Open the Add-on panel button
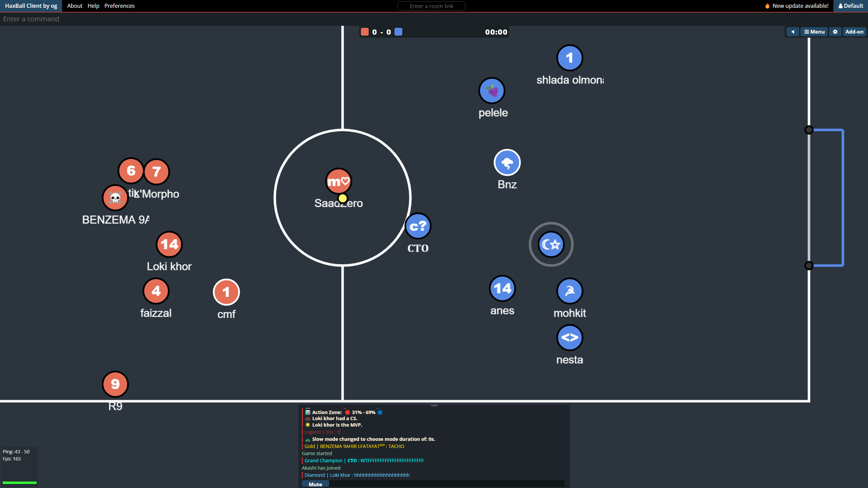Screen dimensions: 868x488 click(x=854, y=32)
